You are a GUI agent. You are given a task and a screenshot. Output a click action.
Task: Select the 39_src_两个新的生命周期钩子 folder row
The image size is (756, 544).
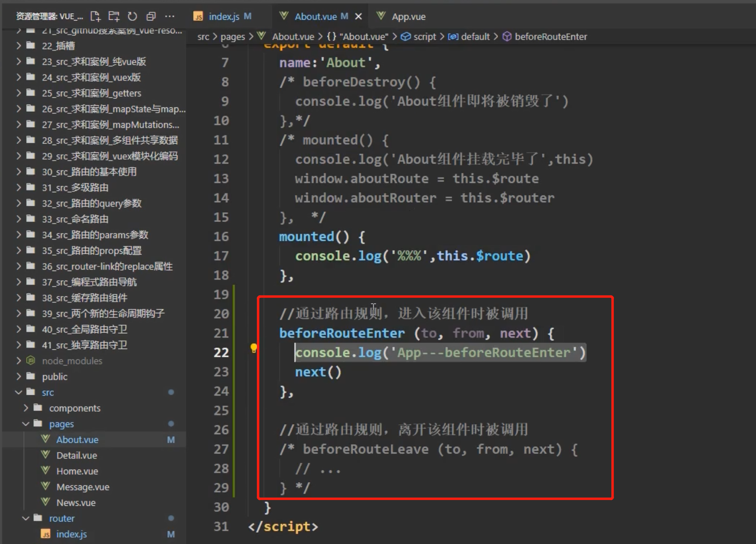pyautogui.click(x=94, y=314)
